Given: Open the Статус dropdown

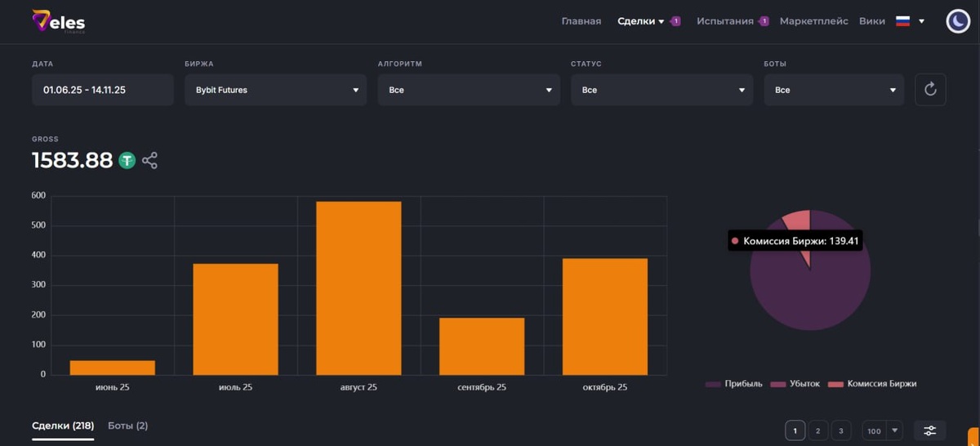Looking at the screenshot, I should pyautogui.click(x=661, y=90).
